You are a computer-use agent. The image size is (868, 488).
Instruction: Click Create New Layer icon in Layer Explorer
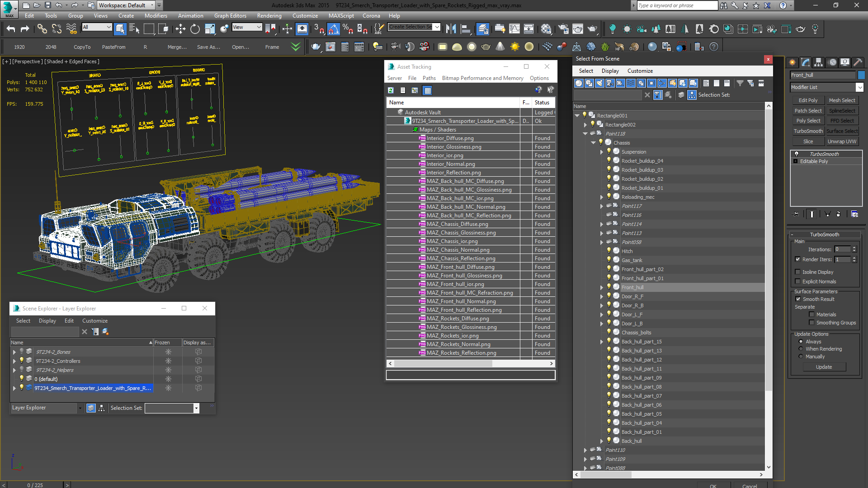105,332
